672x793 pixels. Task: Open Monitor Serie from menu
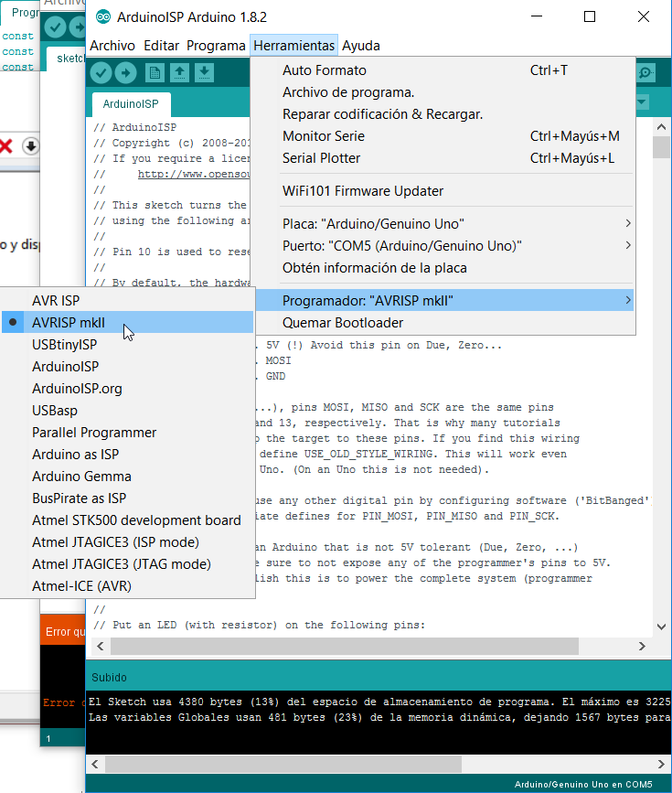[443, 136]
